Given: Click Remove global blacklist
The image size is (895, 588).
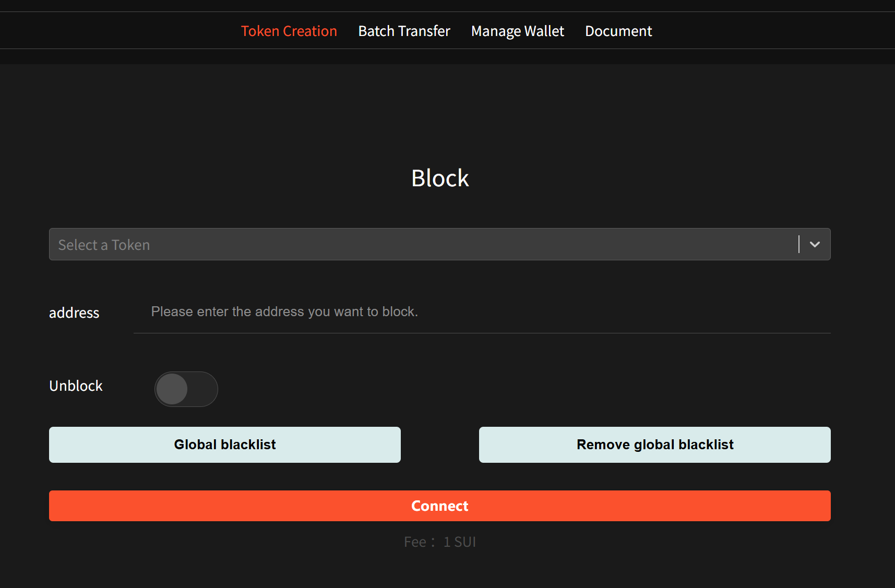Looking at the screenshot, I should pyautogui.click(x=654, y=445).
